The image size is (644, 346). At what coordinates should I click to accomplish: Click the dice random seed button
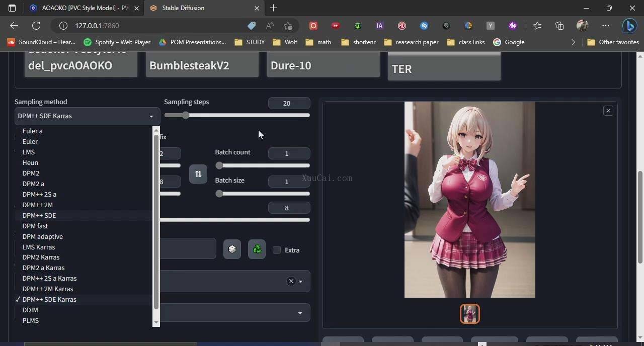(232, 249)
